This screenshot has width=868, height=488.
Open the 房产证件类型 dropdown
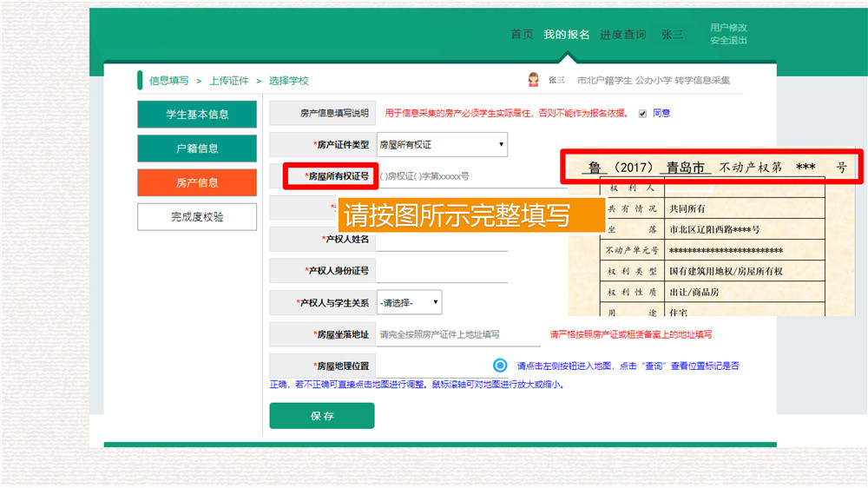[x=442, y=145]
